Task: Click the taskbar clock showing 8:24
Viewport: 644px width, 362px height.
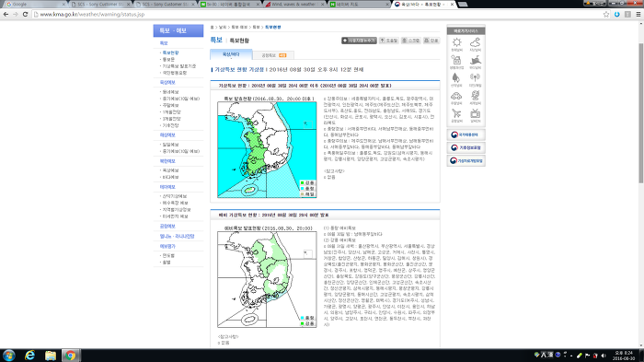Action: click(x=624, y=356)
